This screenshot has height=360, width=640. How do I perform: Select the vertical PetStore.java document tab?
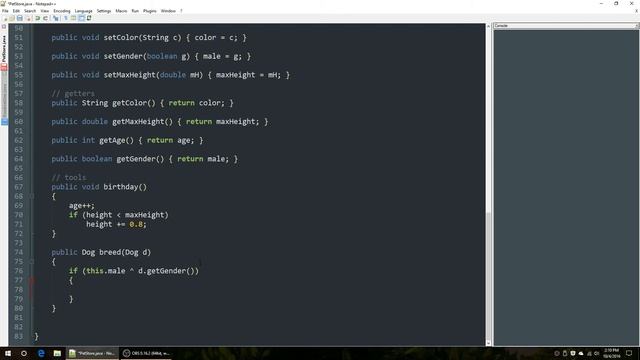point(4,48)
